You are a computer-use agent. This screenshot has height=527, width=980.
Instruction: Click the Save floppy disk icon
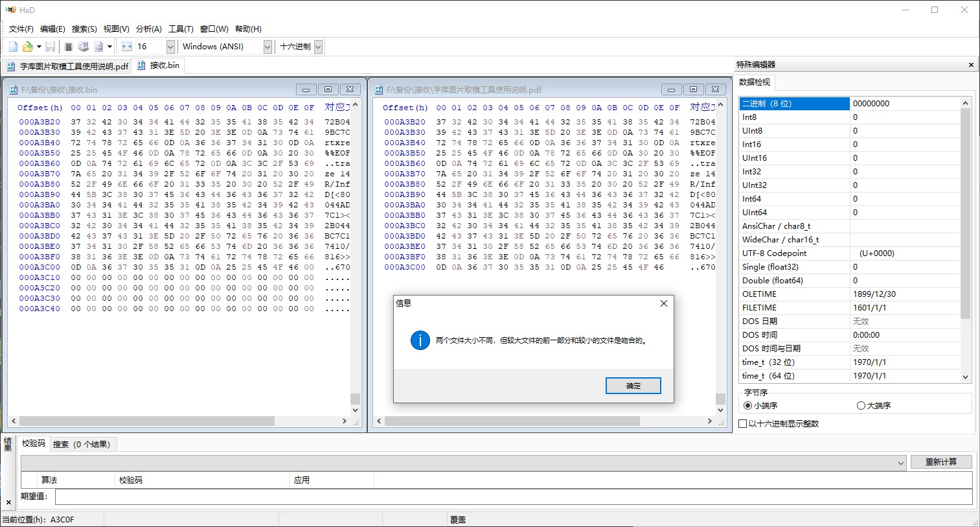(50, 47)
